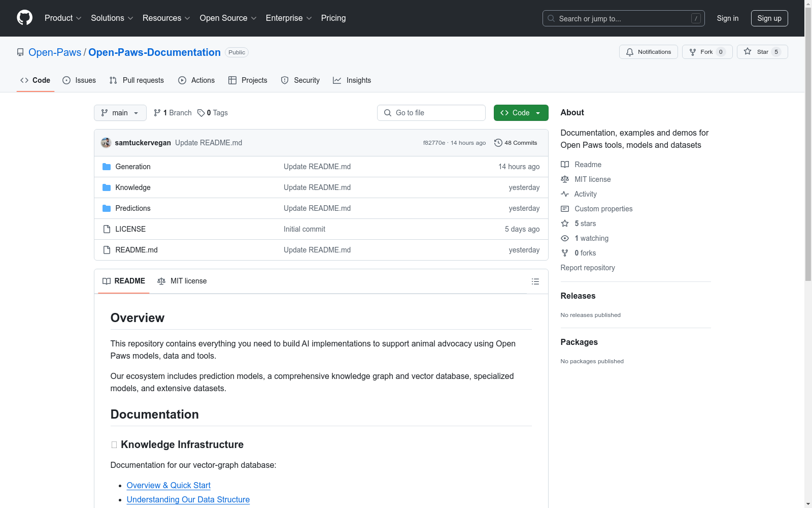Viewport: 812px width, 508px height.
Task: Switch to the Actions tab
Action: pos(196,80)
